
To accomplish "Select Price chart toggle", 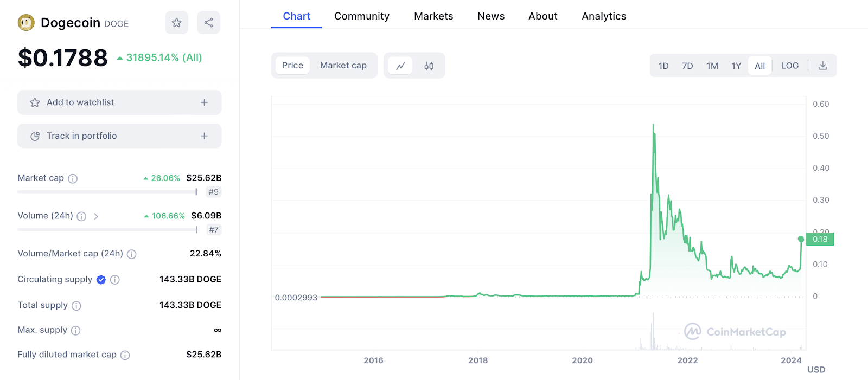I will coord(292,66).
